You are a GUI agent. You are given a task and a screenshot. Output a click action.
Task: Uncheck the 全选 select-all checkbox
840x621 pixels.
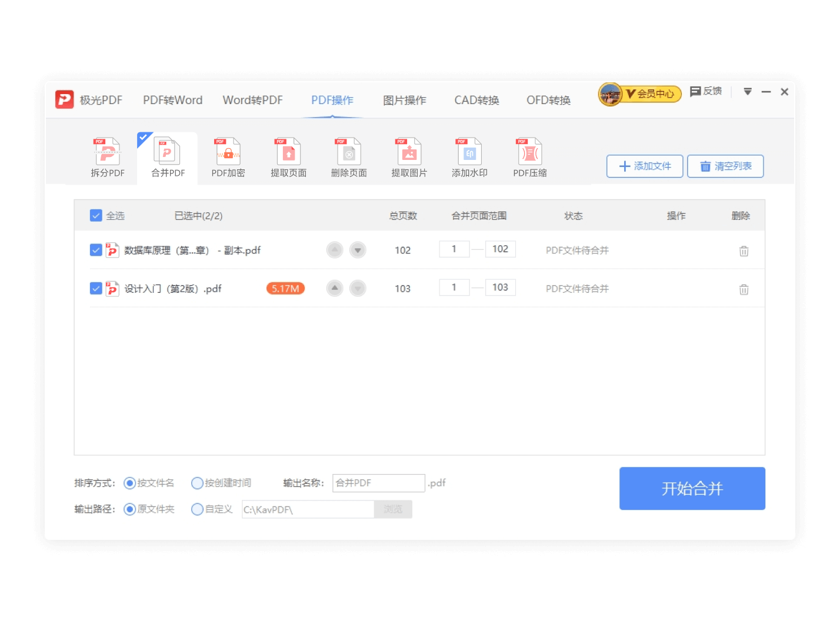(x=96, y=215)
